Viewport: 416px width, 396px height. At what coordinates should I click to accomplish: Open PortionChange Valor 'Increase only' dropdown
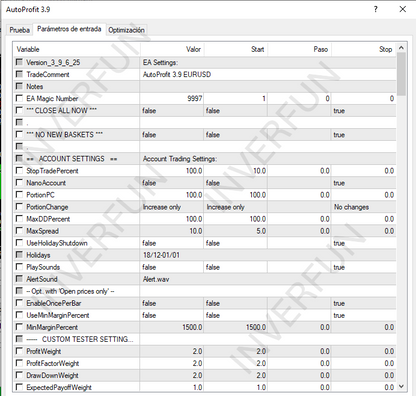click(x=172, y=207)
